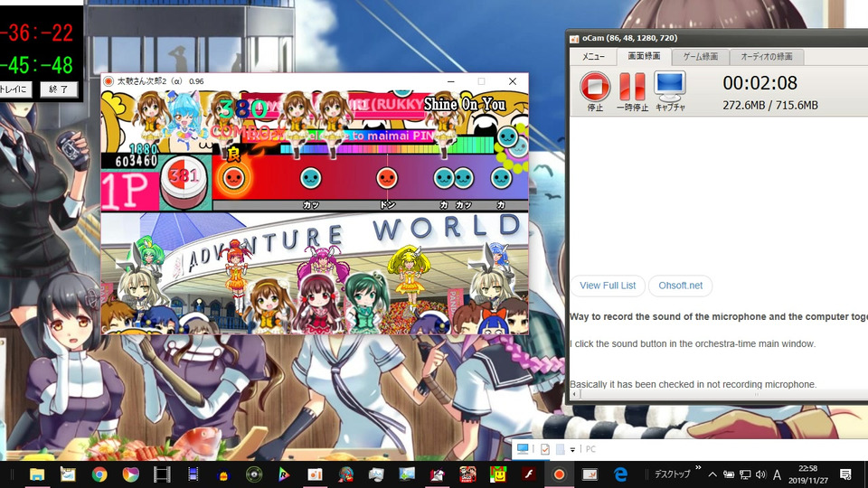Screen dimensions: 868x488
Task: Open Microsoft Edge from the taskbar
Action: 621,474
